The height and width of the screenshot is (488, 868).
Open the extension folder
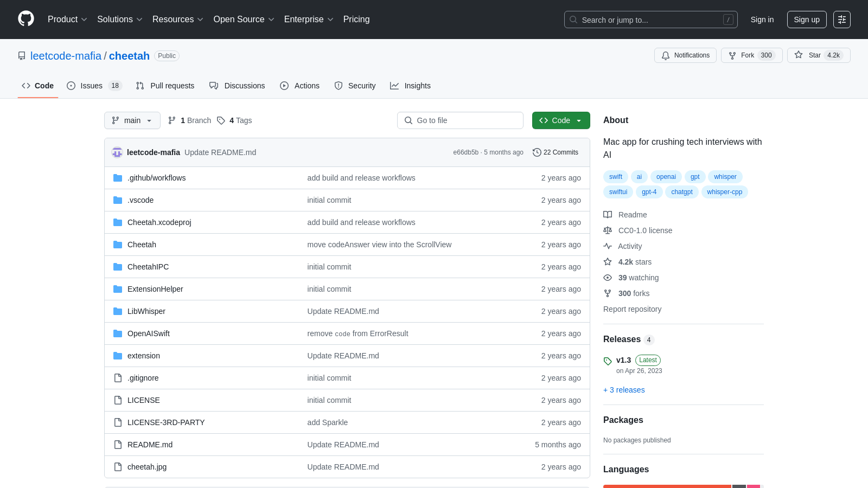pyautogui.click(x=143, y=356)
